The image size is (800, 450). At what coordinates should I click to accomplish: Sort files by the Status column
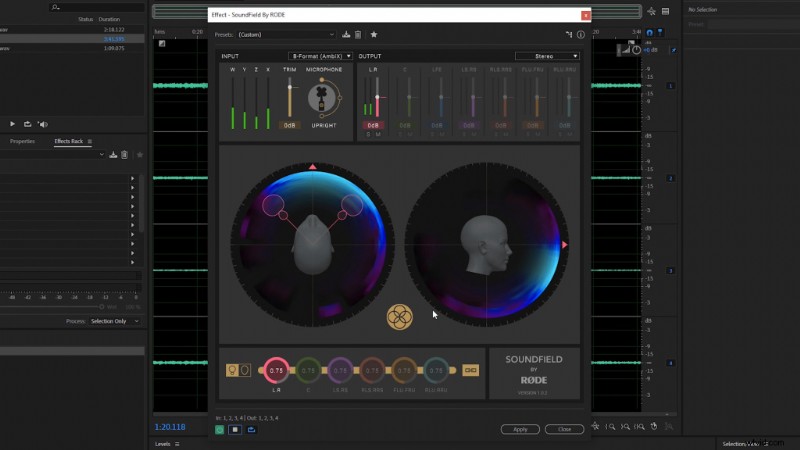pyautogui.click(x=86, y=19)
